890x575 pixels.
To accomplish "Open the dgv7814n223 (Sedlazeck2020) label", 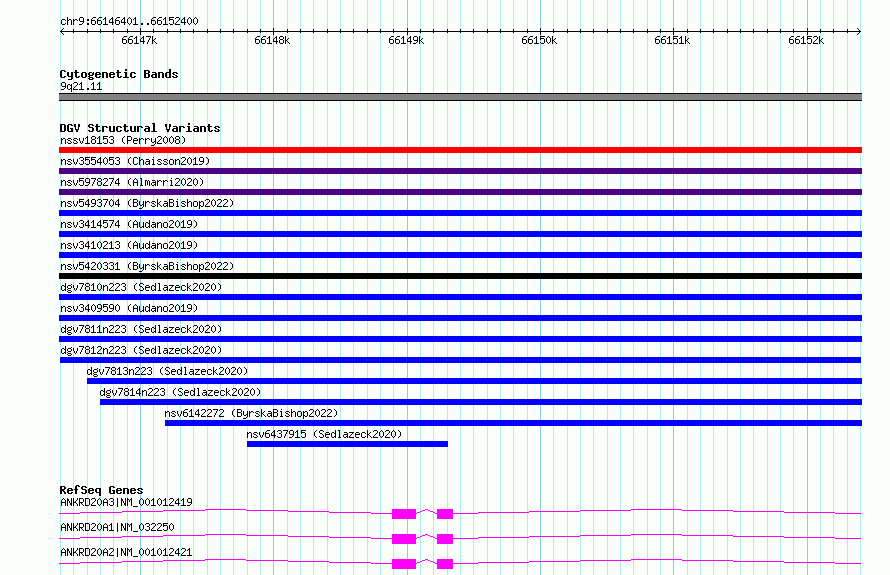I will (180, 392).
